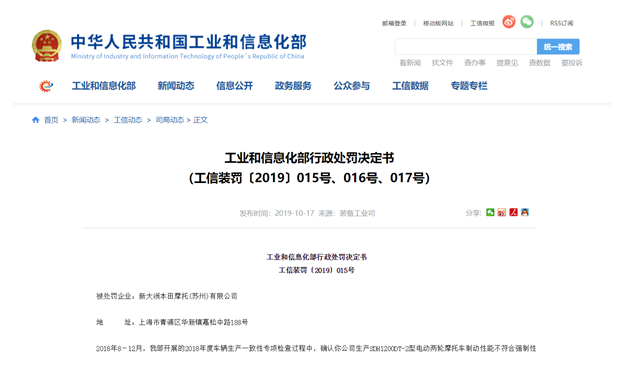Click the publish date 2019-10-17
The height and width of the screenshot is (367, 617).
294,213
